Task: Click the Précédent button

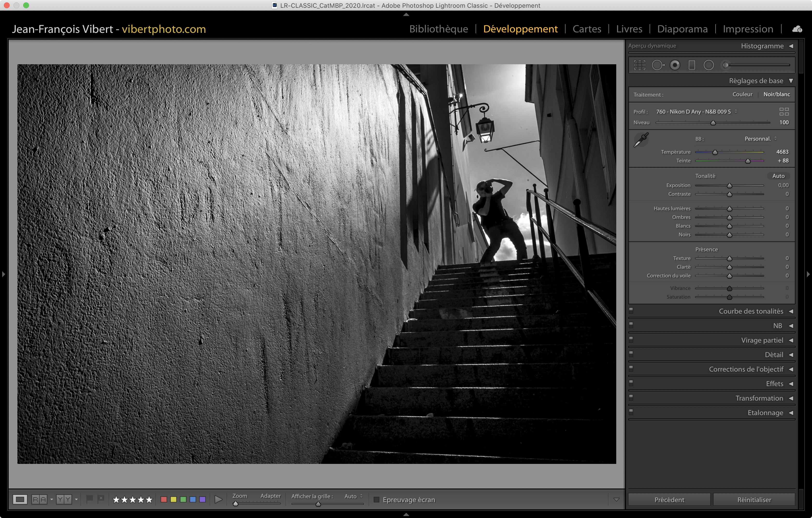Action: pos(669,500)
